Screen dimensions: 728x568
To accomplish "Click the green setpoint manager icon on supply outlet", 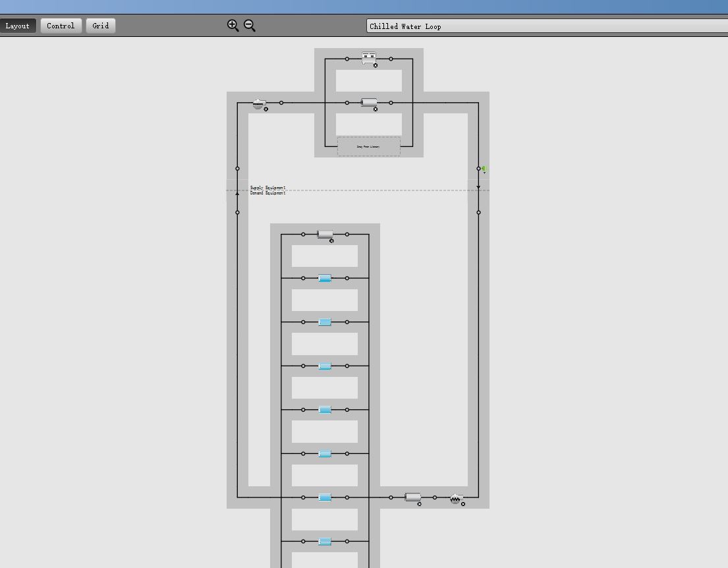I will pyautogui.click(x=484, y=169).
